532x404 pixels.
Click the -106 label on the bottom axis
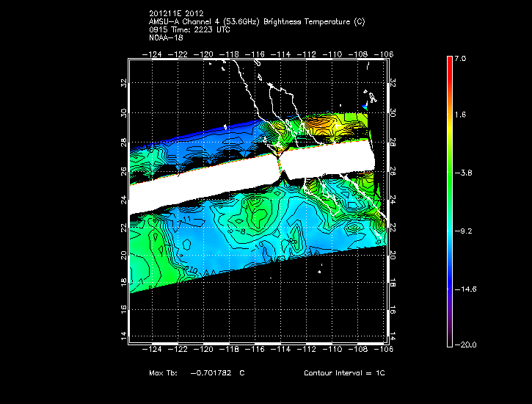pyautogui.click(x=385, y=350)
